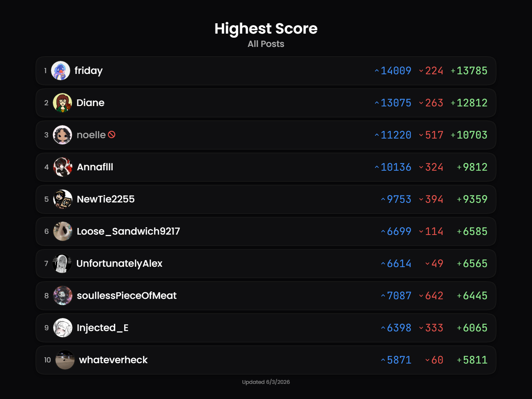Click rank number 10 beside whateverheck

pos(48,360)
